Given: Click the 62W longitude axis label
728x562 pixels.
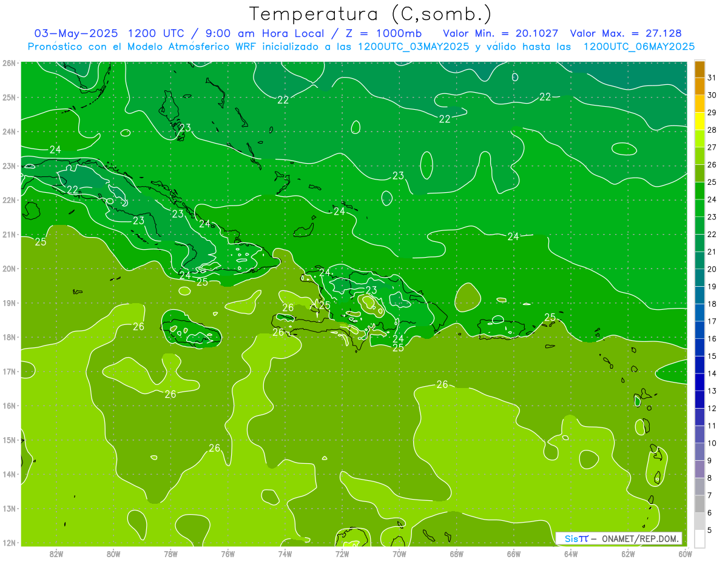Looking at the screenshot, I should click(628, 554).
